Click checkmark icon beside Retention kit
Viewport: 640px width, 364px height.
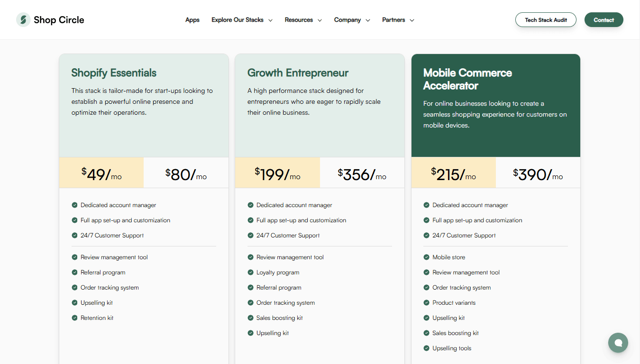(74, 318)
